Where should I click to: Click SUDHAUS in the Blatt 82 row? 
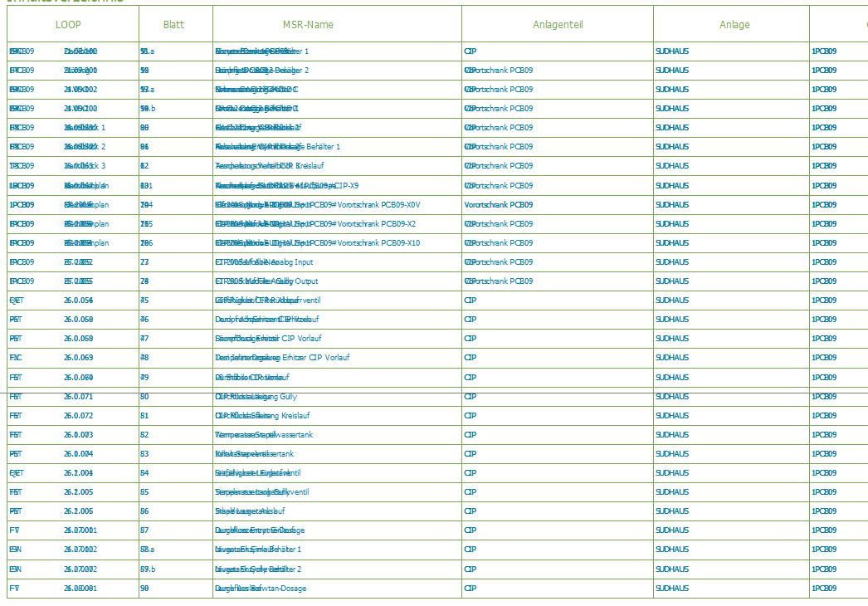click(672, 435)
